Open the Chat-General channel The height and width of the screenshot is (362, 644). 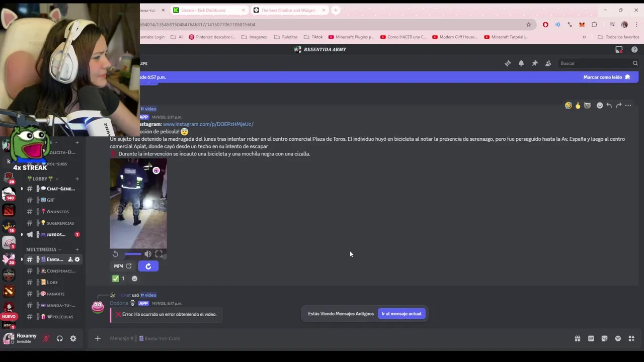(53, 189)
